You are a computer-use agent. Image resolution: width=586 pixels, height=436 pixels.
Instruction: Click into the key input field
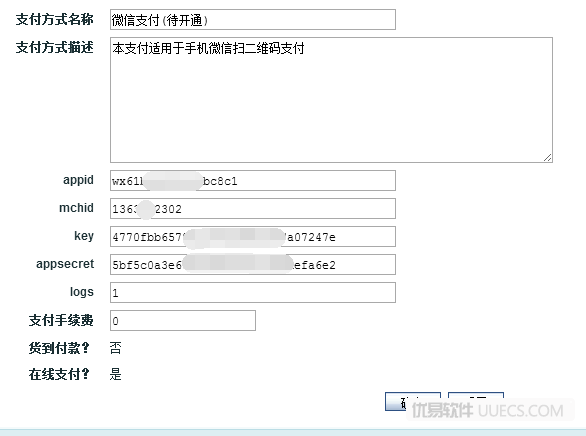pyautogui.click(x=253, y=236)
